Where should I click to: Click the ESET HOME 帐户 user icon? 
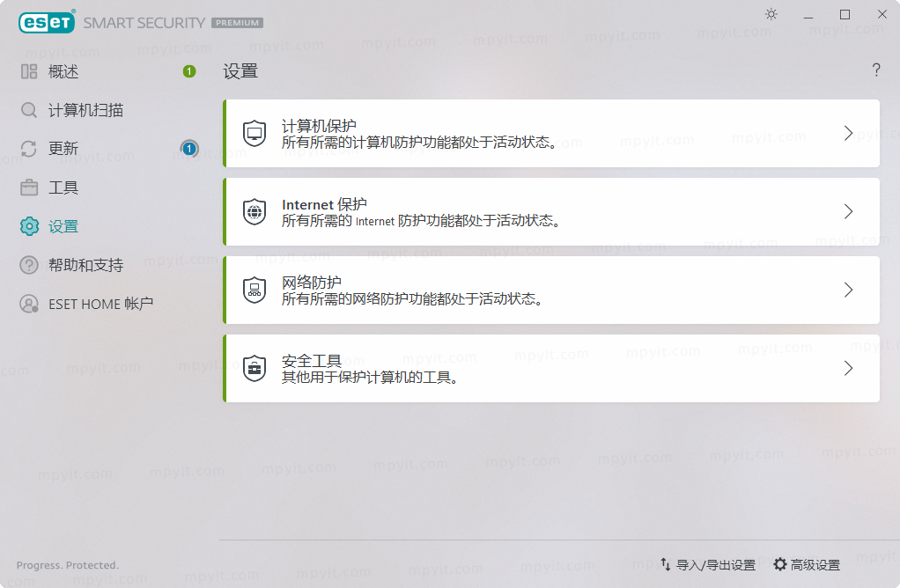pyautogui.click(x=29, y=304)
